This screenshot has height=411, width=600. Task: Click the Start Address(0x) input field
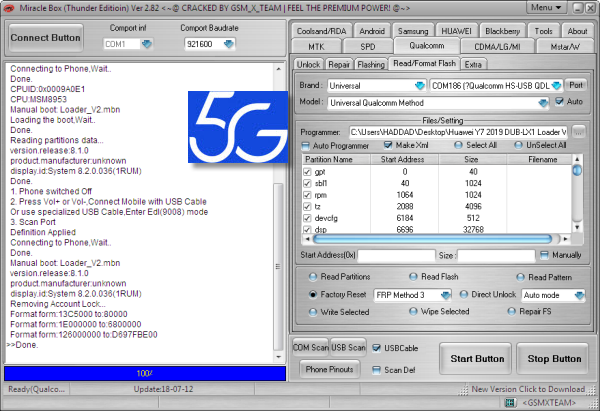[396, 255]
